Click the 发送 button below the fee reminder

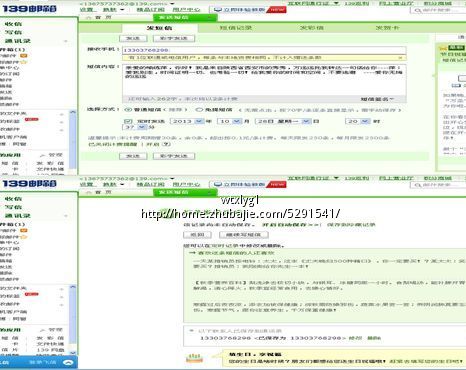coord(133,156)
